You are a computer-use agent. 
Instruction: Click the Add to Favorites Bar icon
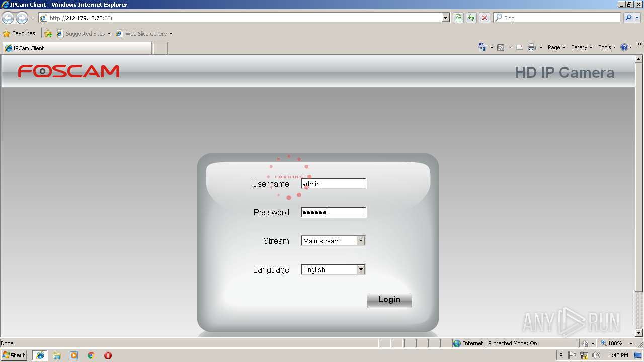click(48, 34)
